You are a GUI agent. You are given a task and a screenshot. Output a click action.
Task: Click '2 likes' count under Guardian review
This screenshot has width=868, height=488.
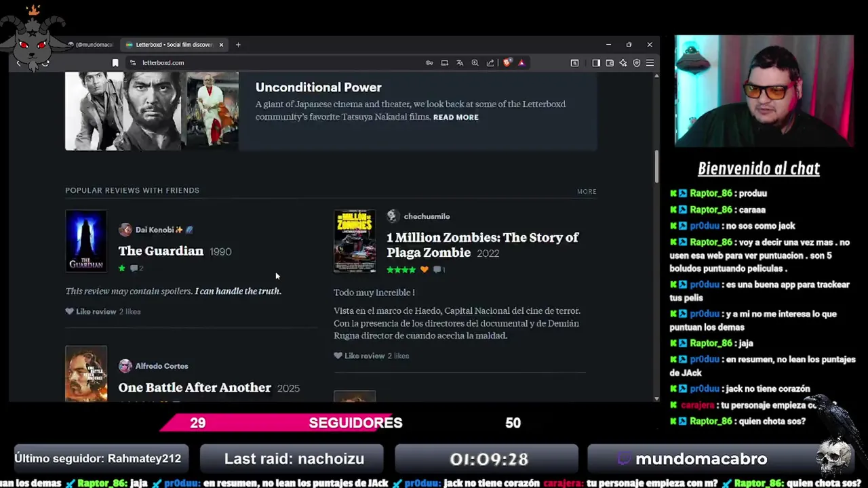tap(130, 312)
